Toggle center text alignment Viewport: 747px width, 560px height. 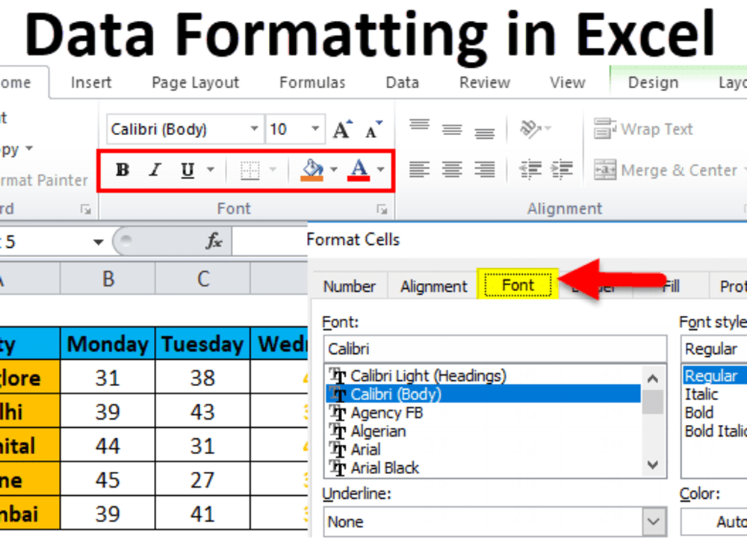pos(452,169)
